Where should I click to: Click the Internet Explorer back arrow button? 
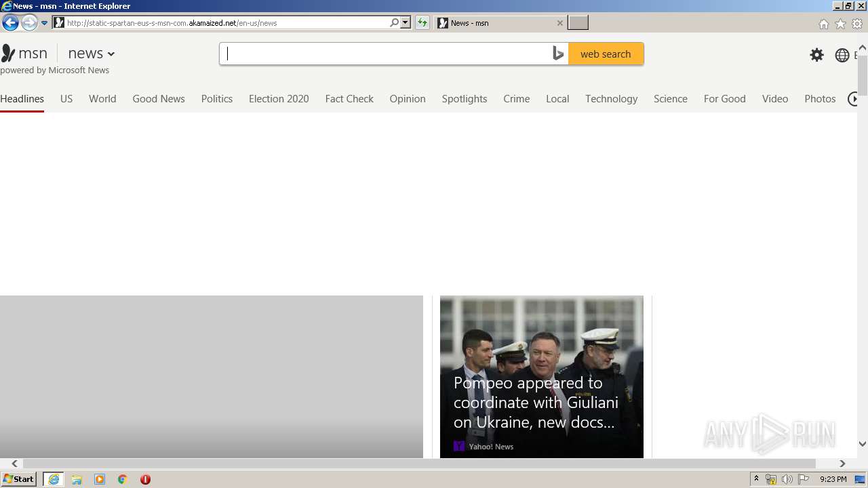tap(10, 23)
